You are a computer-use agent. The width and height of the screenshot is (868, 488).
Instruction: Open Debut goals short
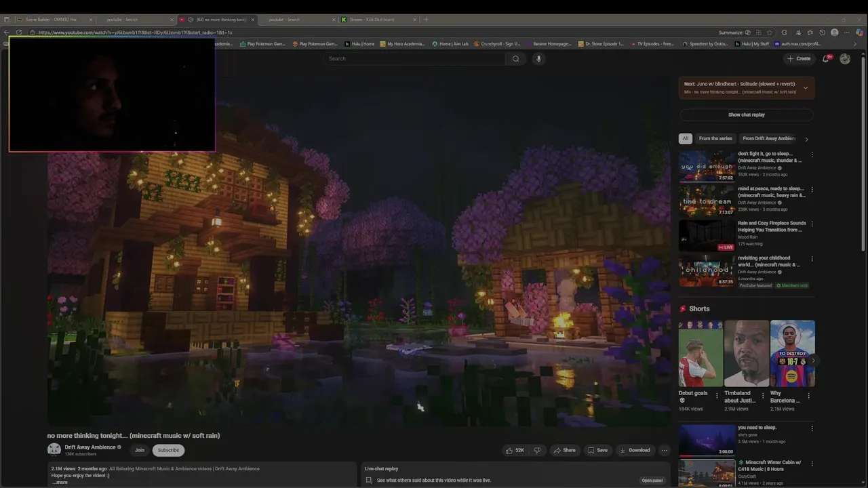701,354
